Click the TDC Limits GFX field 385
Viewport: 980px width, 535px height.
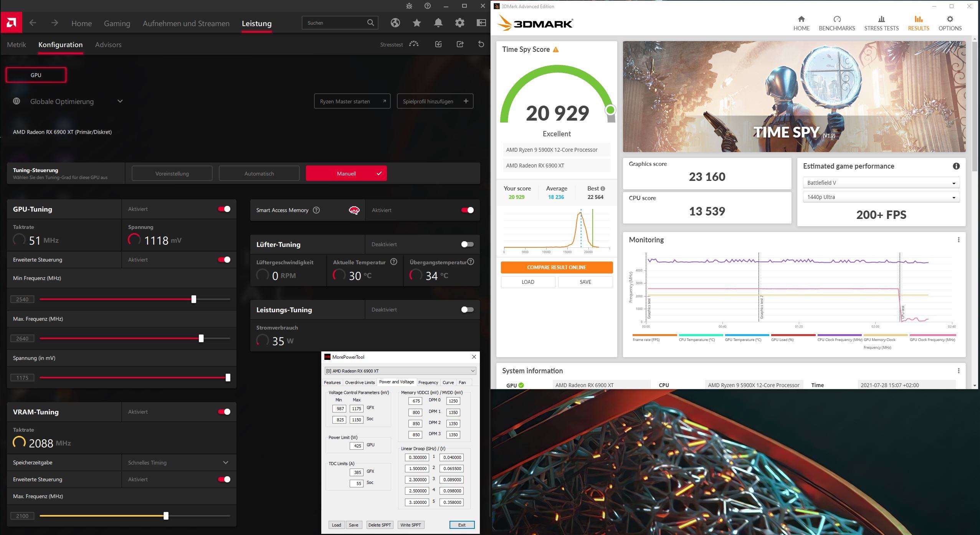pyautogui.click(x=356, y=472)
